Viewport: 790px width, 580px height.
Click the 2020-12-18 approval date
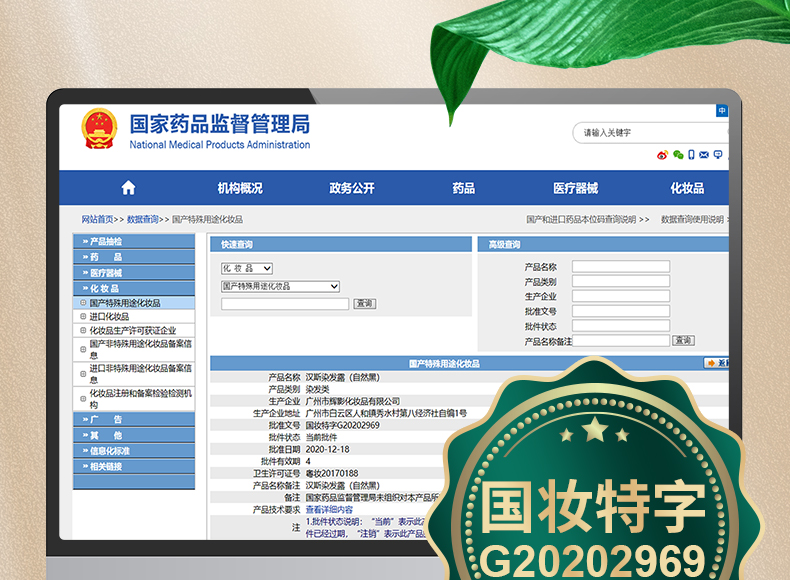[x=327, y=449]
